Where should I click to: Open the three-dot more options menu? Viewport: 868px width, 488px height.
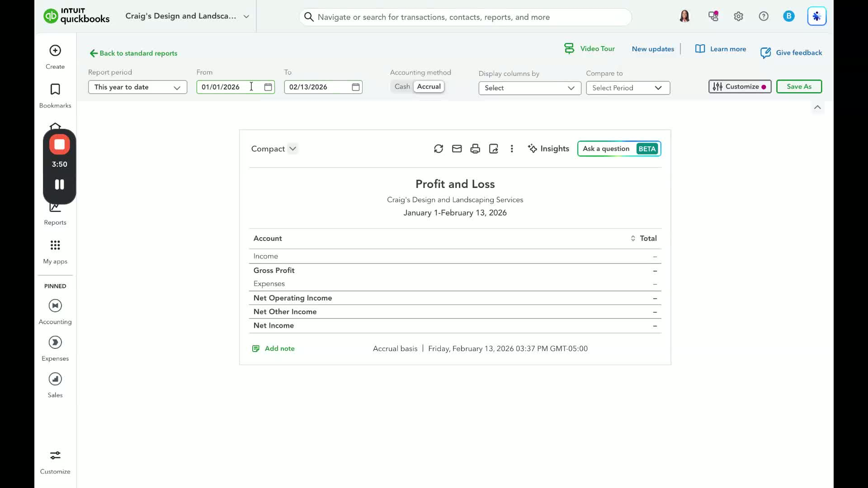[512, 149]
